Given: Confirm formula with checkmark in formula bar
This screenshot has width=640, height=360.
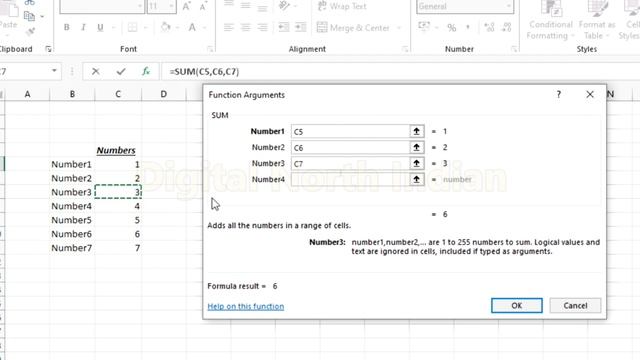Looking at the screenshot, I should (121, 71).
